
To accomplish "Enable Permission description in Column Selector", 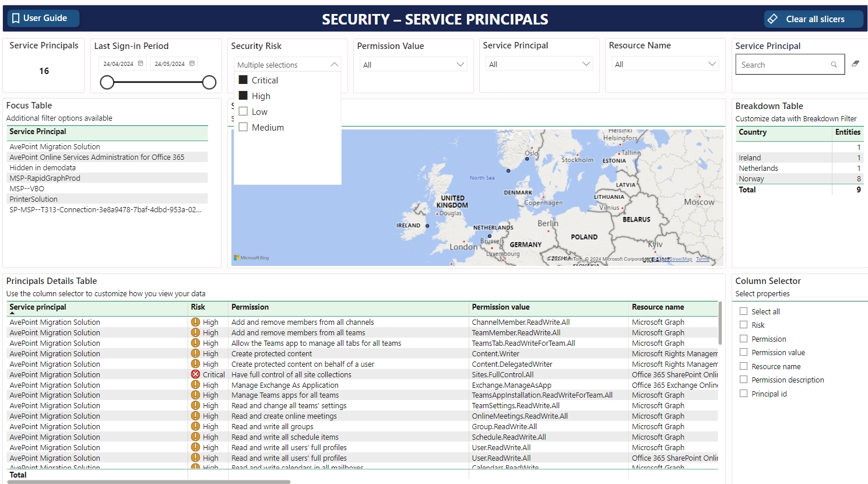I will click(x=743, y=380).
